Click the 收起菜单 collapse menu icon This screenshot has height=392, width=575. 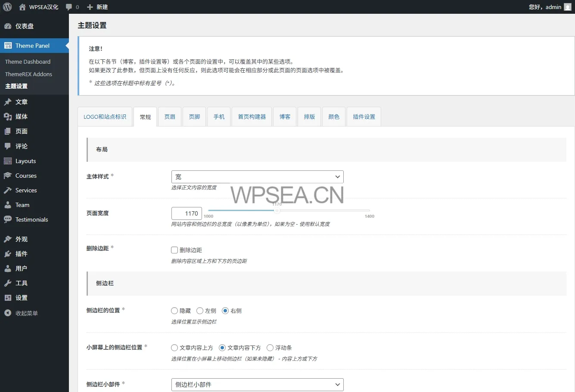pos(8,313)
